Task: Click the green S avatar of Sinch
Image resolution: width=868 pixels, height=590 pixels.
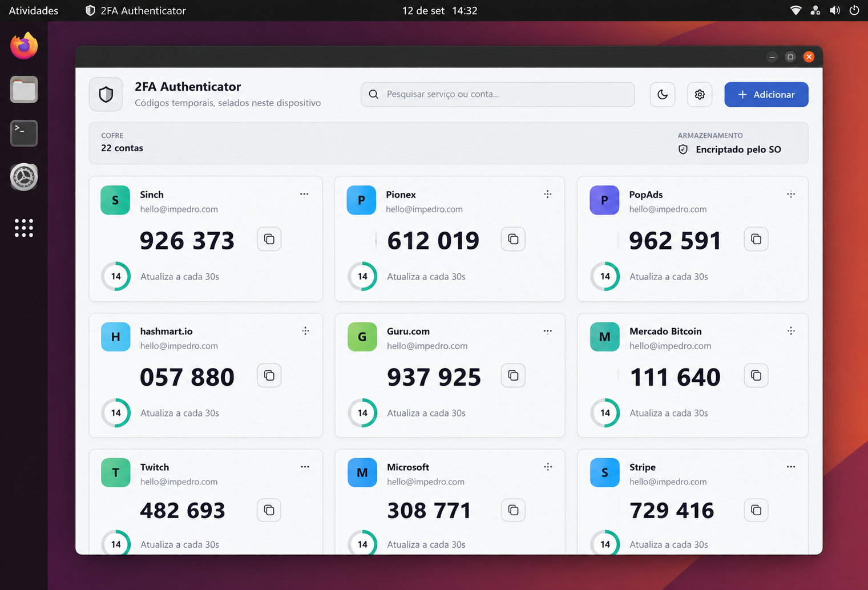Action: (115, 200)
